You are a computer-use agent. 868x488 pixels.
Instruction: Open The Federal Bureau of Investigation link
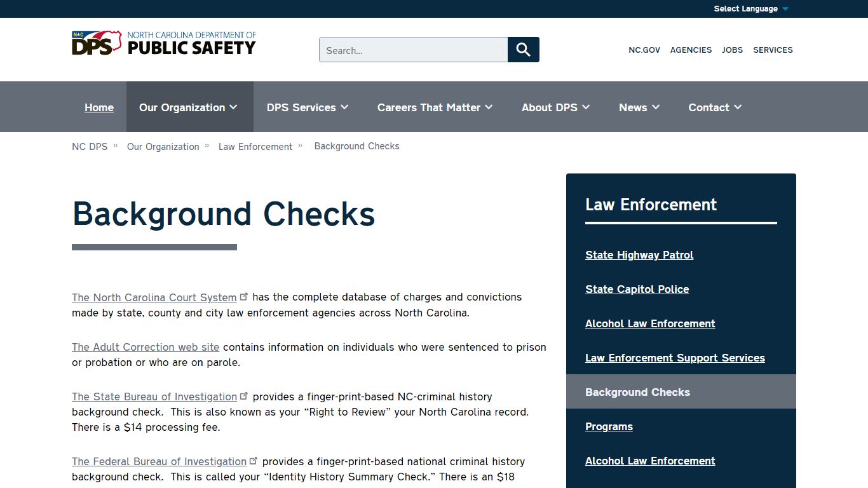[x=159, y=461]
